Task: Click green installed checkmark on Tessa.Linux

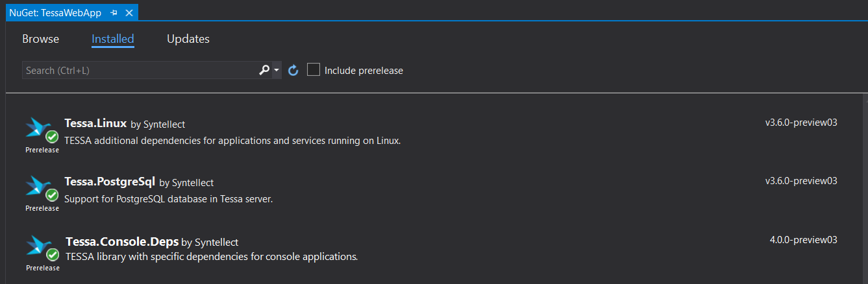Action: (x=52, y=137)
